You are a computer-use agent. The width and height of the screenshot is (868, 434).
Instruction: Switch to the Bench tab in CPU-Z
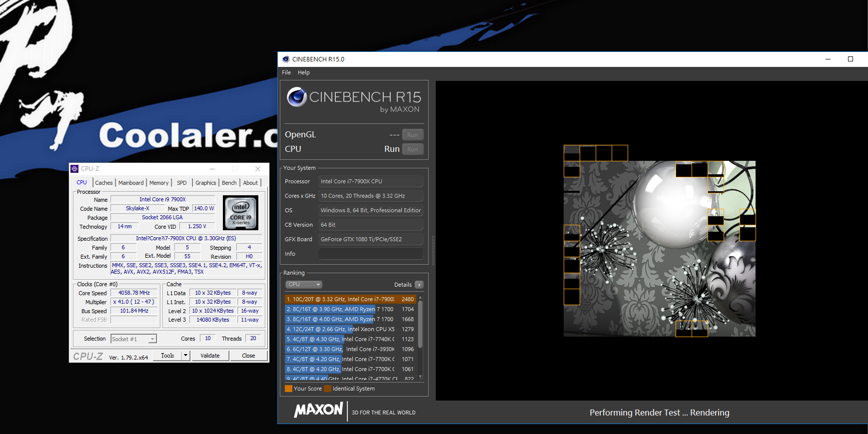(229, 183)
